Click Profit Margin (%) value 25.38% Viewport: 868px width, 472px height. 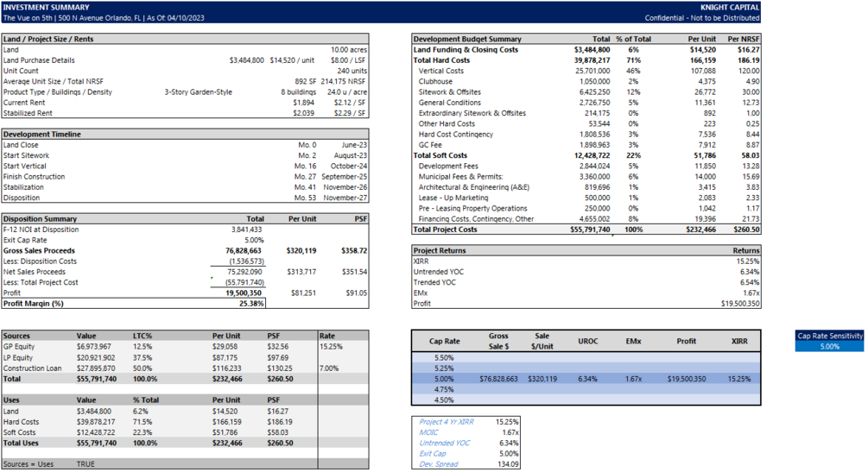coord(251,304)
